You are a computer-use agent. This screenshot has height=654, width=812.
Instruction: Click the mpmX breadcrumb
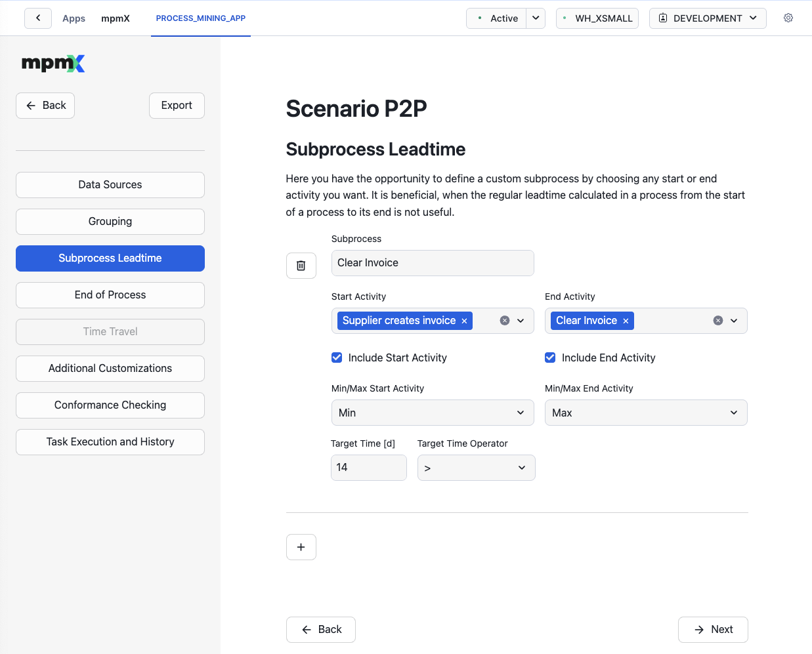(116, 18)
